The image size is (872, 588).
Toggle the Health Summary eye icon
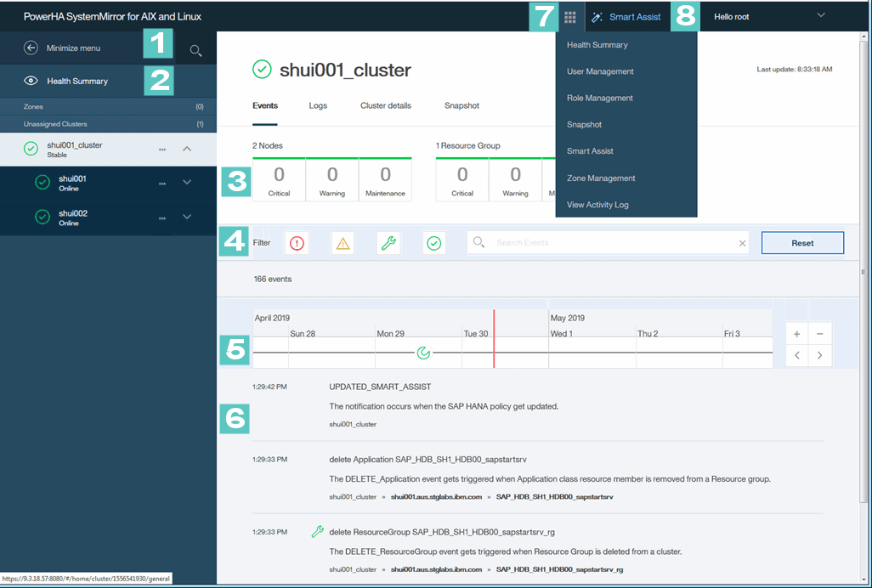(31, 82)
